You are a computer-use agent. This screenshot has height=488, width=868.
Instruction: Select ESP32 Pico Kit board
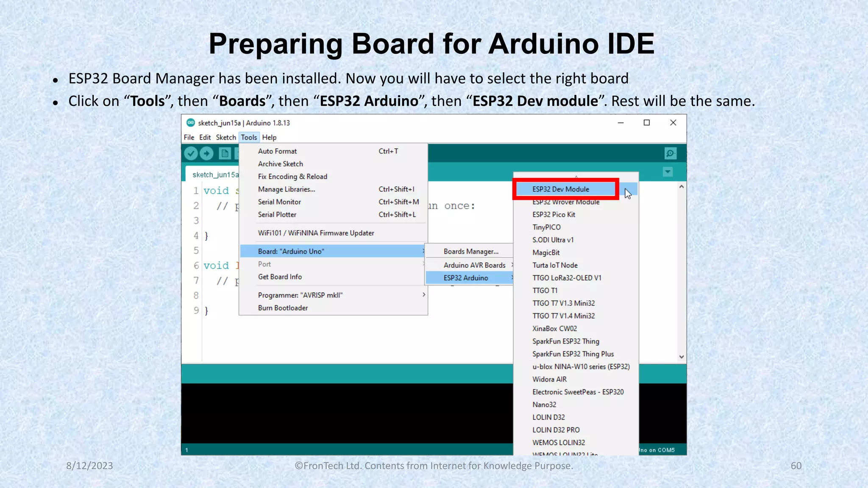[576, 215]
